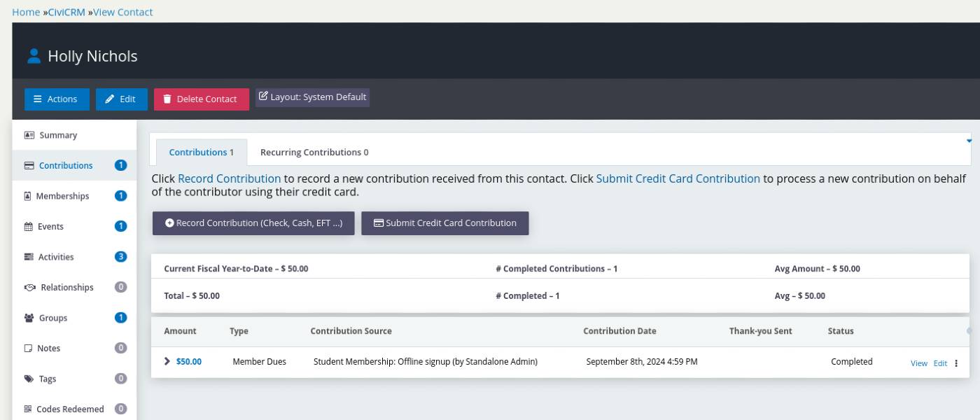Open the Events sidebar tab
The height and width of the screenshot is (420, 980).
coord(74,227)
